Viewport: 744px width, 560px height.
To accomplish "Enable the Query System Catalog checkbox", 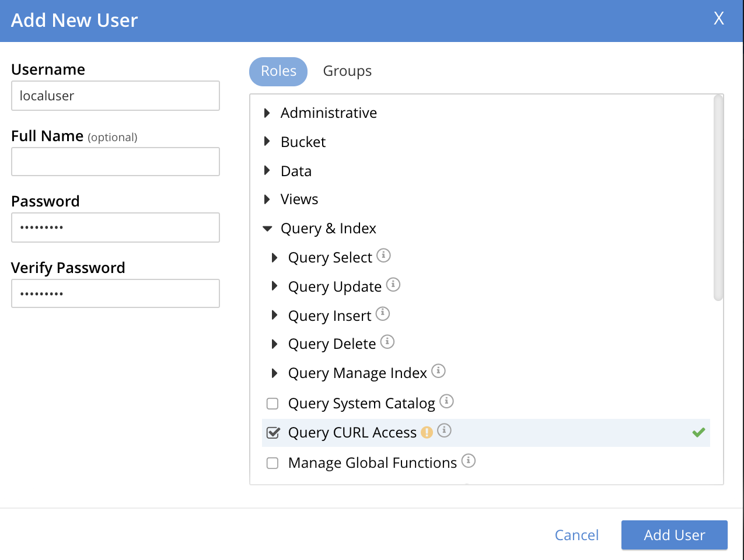I will coord(273,404).
